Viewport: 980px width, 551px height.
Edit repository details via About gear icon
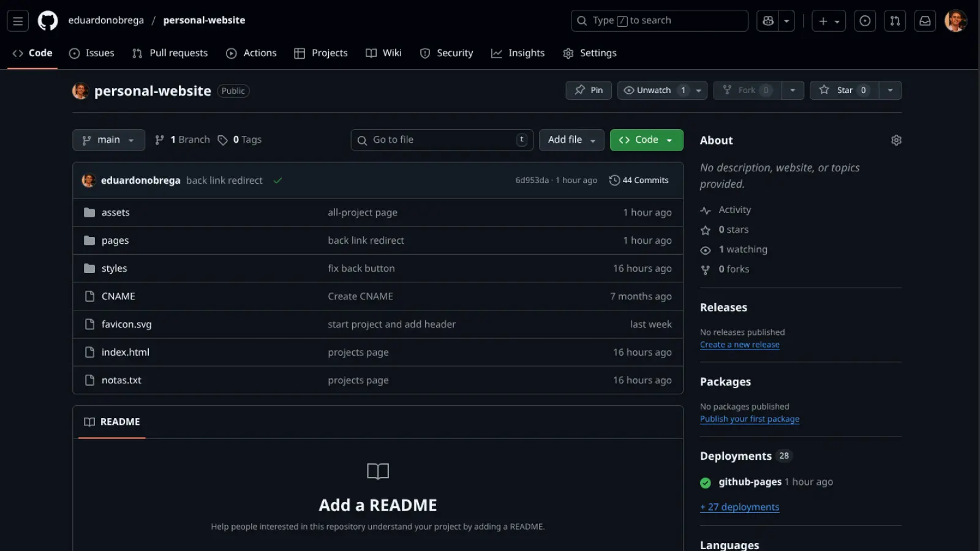coord(896,140)
